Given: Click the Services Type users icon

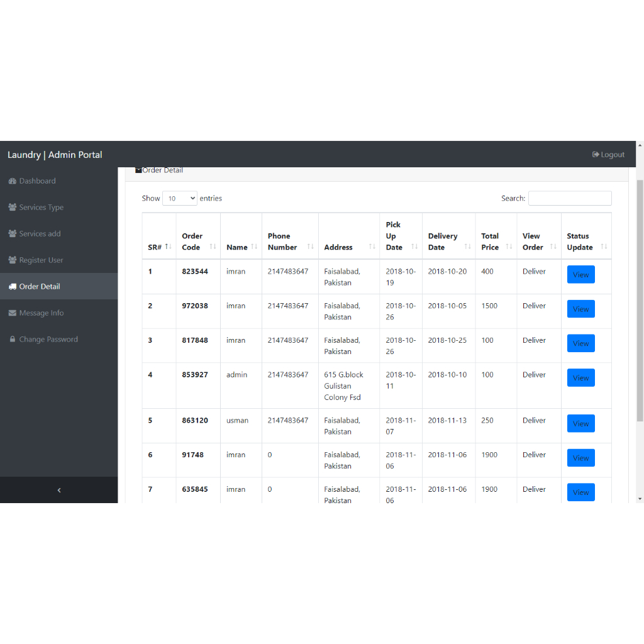Looking at the screenshot, I should (13, 208).
